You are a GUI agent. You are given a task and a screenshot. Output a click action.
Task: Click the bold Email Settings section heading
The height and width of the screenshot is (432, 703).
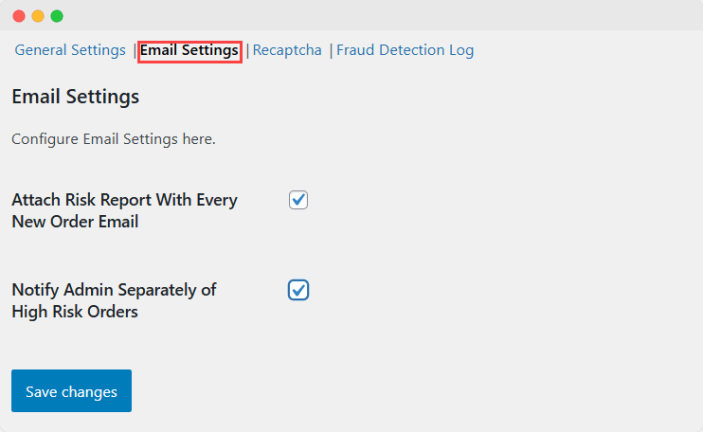coord(75,97)
